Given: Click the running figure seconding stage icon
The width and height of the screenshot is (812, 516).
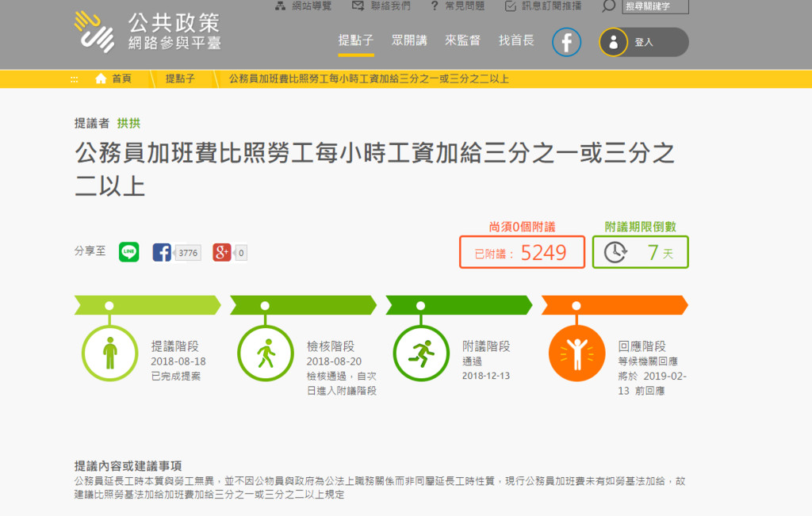Looking at the screenshot, I should [421, 354].
